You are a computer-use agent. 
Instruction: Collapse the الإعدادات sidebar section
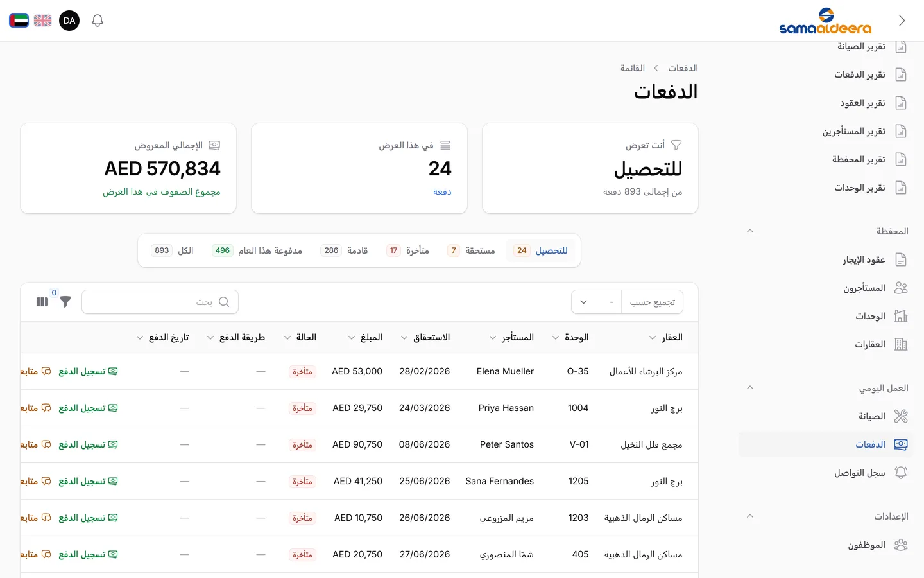(750, 516)
